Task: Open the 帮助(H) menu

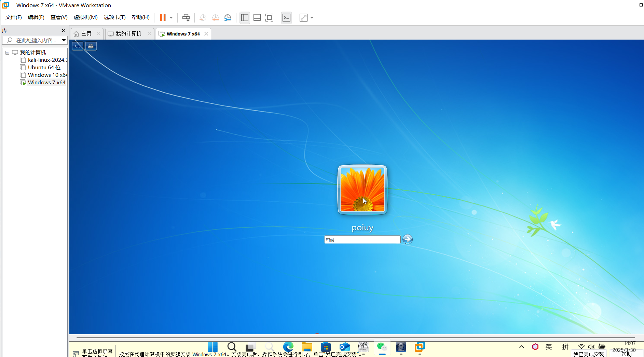Action: point(141,17)
